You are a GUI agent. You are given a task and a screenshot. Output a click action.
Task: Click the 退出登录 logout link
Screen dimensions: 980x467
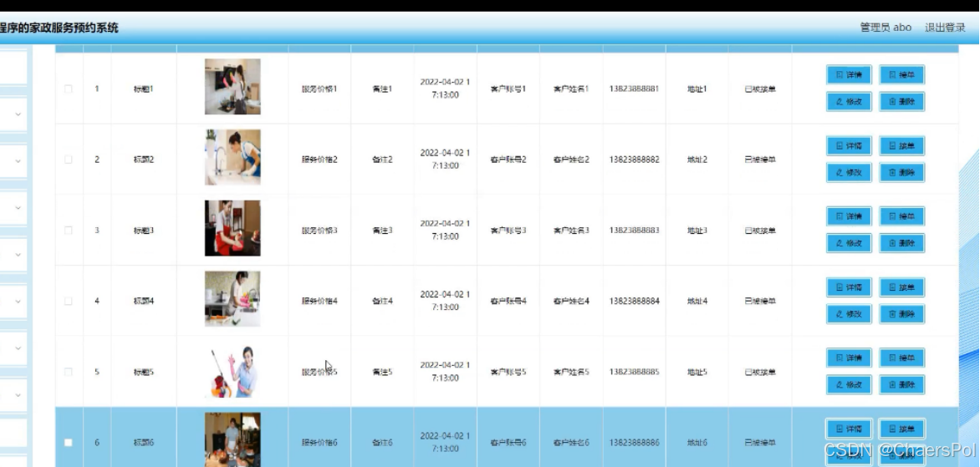(945, 28)
